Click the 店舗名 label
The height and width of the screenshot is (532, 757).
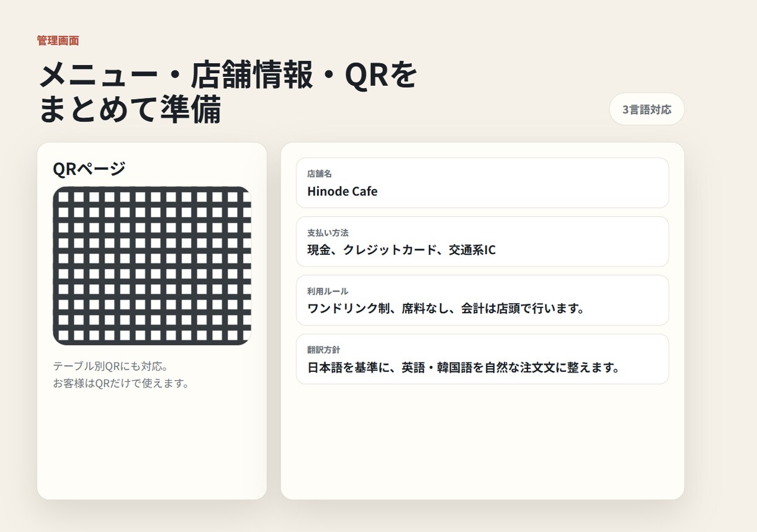coord(320,174)
